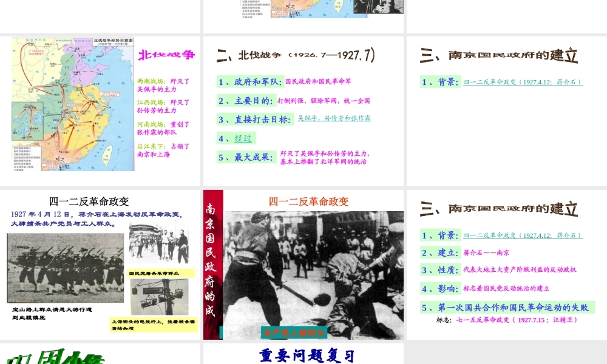Click the text 打倒列强，驱除军阀，统一全国

tap(324, 101)
